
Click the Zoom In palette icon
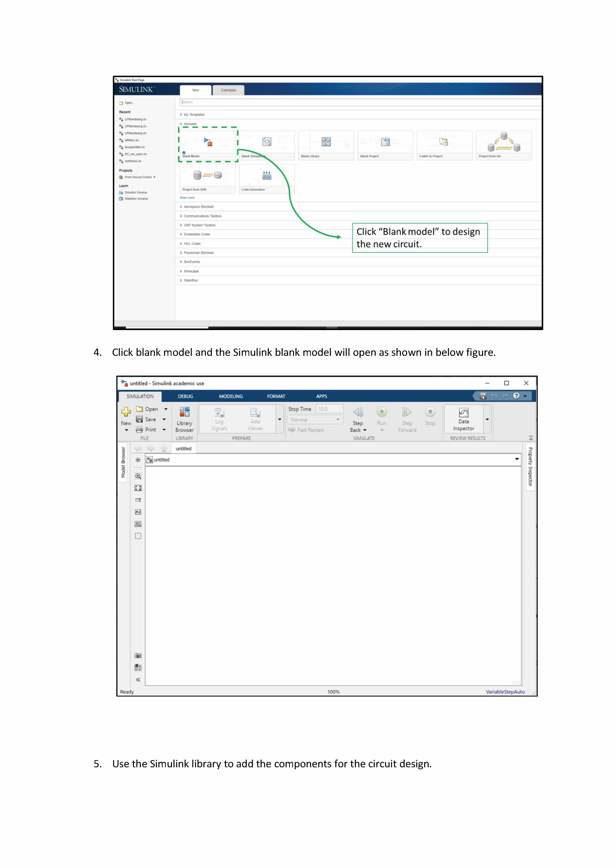coord(138,476)
